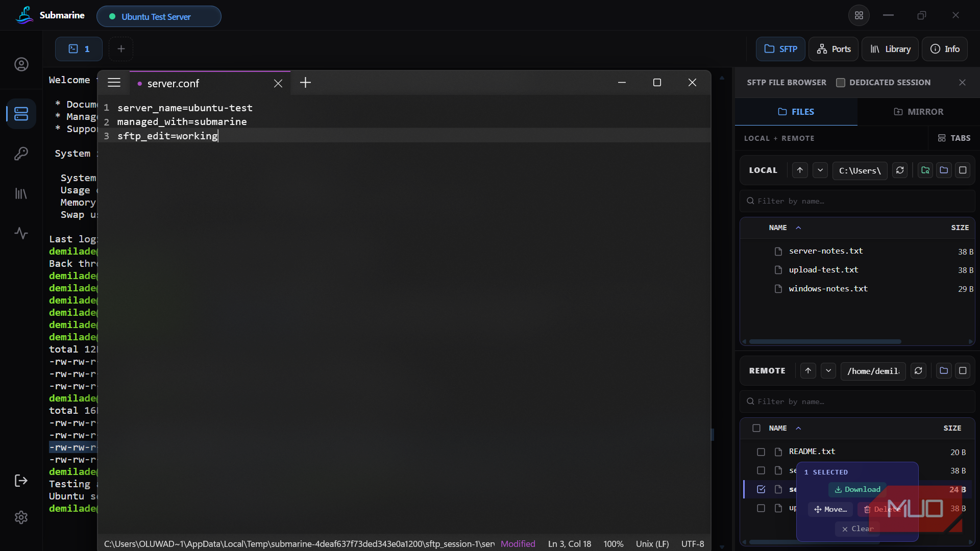Viewport: 980px width, 551px height.
Task: Enable the Dedicated Session checkbox
Action: (841, 83)
